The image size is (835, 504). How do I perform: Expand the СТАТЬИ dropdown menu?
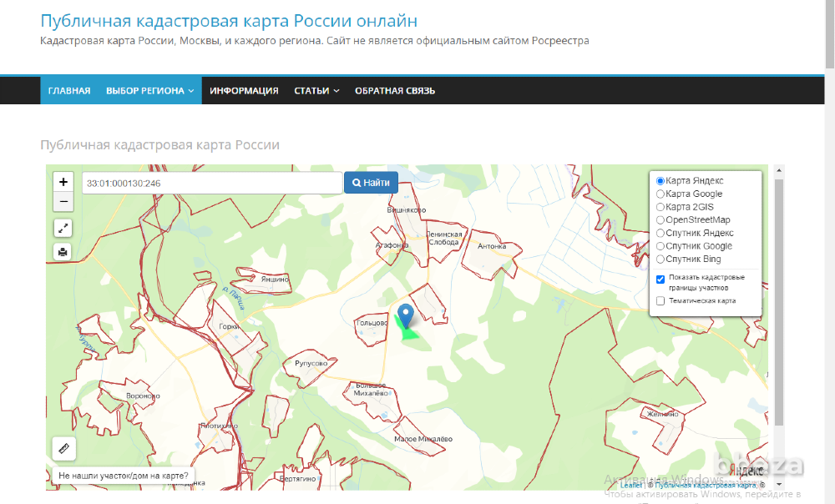coord(316,90)
